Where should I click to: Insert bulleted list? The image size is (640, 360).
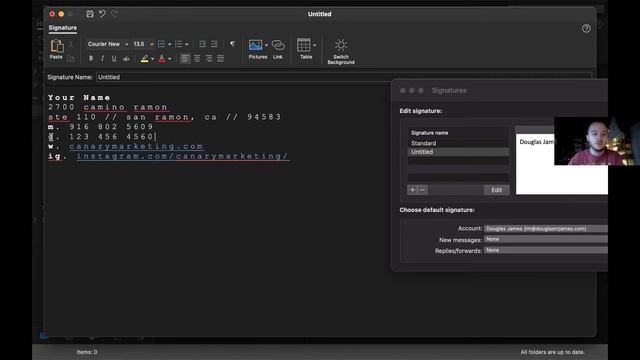click(x=161, y=44)
